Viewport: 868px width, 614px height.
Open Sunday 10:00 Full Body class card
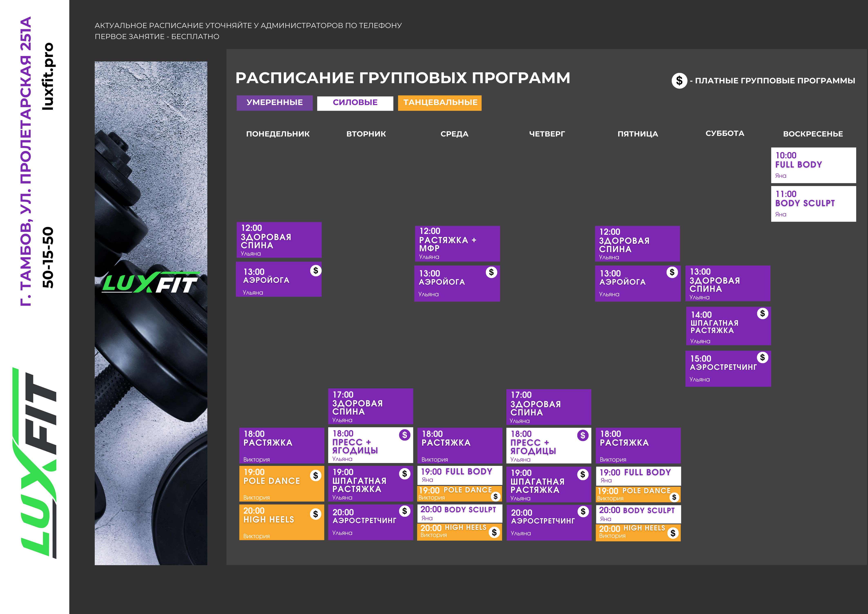click(813, 165)
